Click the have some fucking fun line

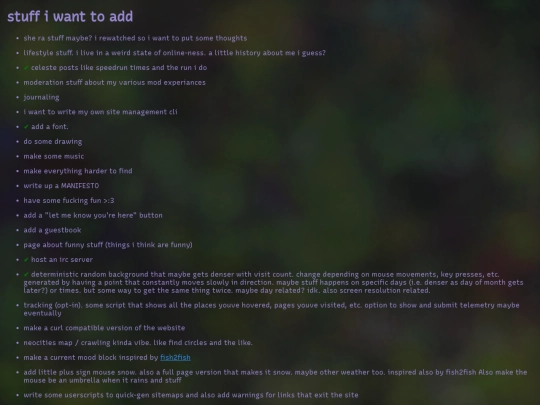(69, 200)
